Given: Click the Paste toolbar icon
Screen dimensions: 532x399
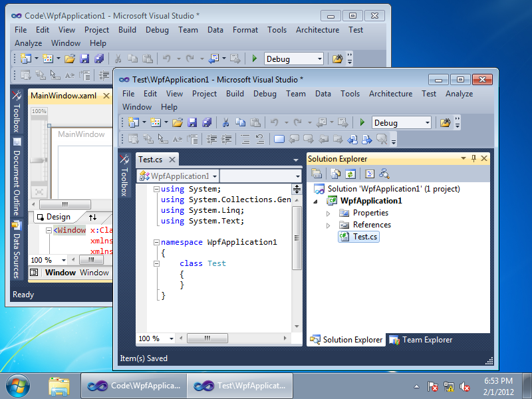Looking at the screenshot, I should point(255,122).
